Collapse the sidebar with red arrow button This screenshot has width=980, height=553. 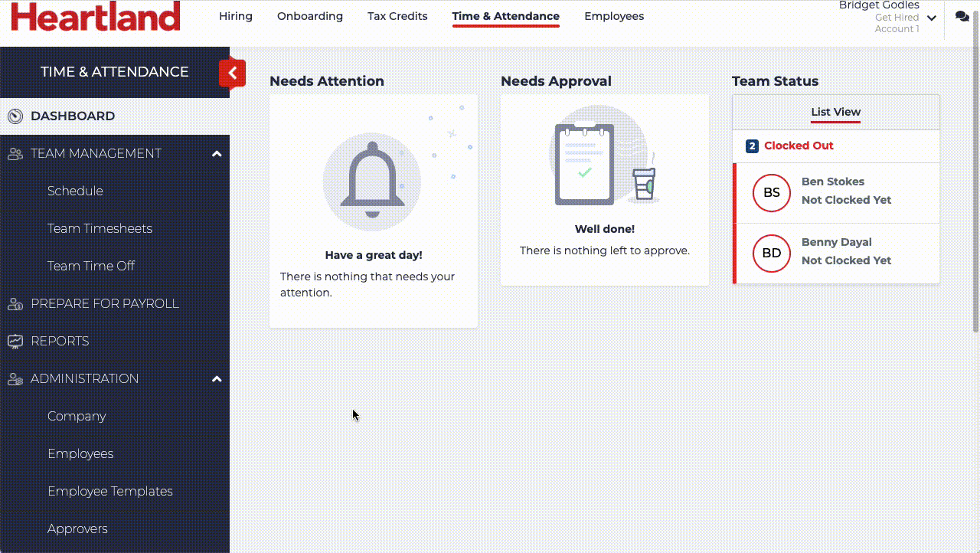[x=232, y=74]
